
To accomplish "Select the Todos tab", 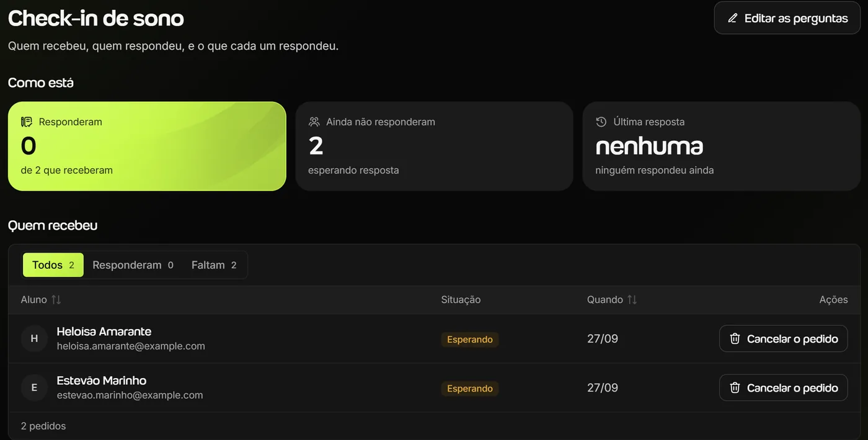I will [x=53, y=265].
